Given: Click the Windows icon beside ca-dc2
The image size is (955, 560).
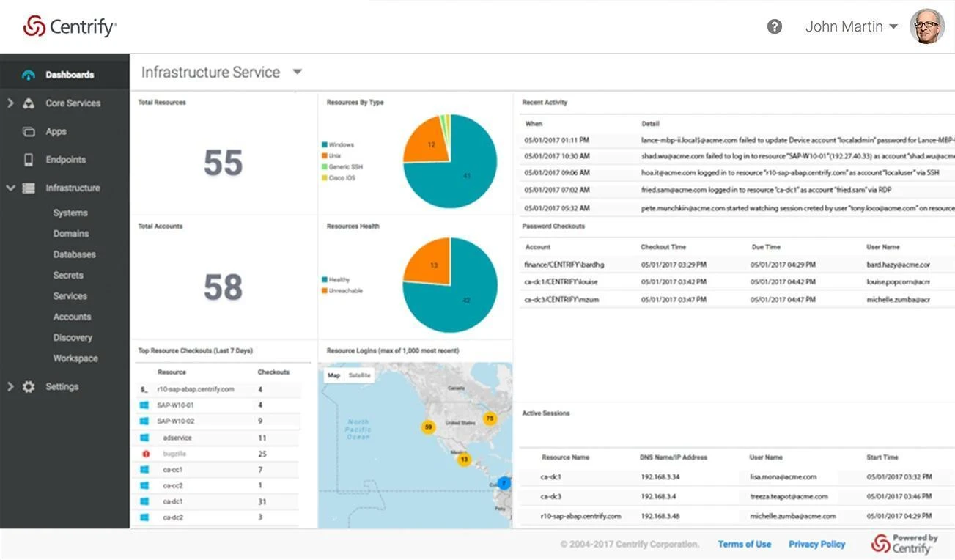Looking at the screenshot, I should 144,517.
